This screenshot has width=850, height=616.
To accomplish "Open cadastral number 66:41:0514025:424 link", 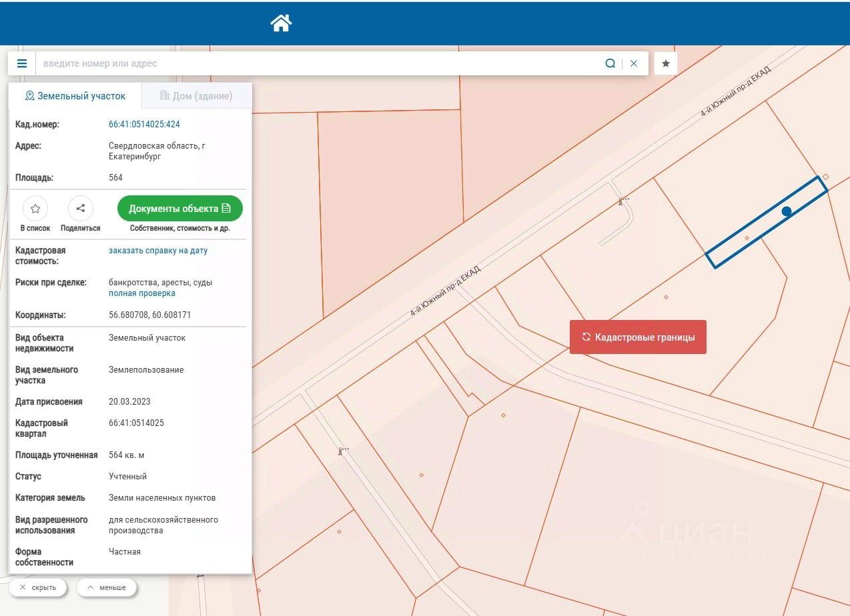I will click(x=144, y=124).
